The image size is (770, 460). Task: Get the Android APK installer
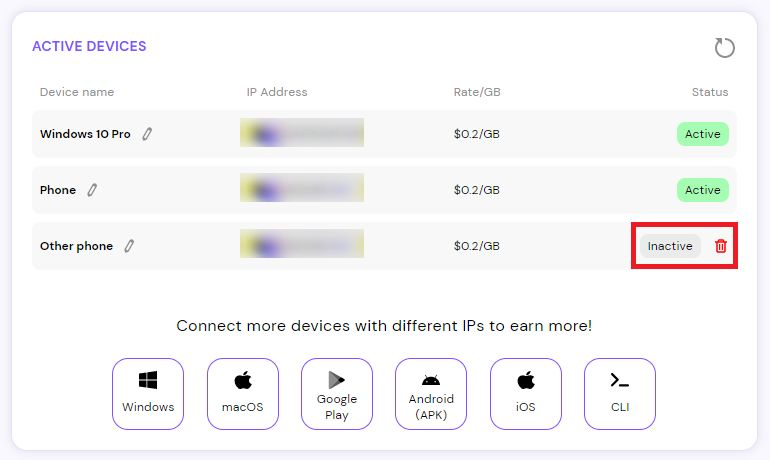click(x=431, y=394)
